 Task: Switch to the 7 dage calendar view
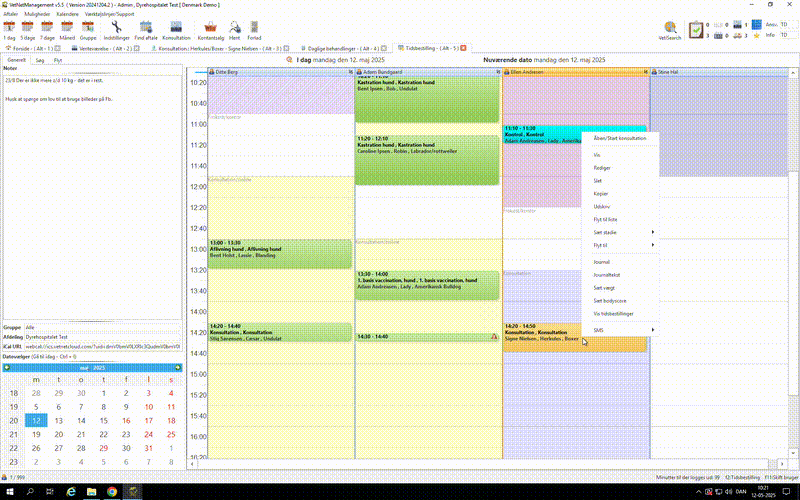(x=47, y=31)
